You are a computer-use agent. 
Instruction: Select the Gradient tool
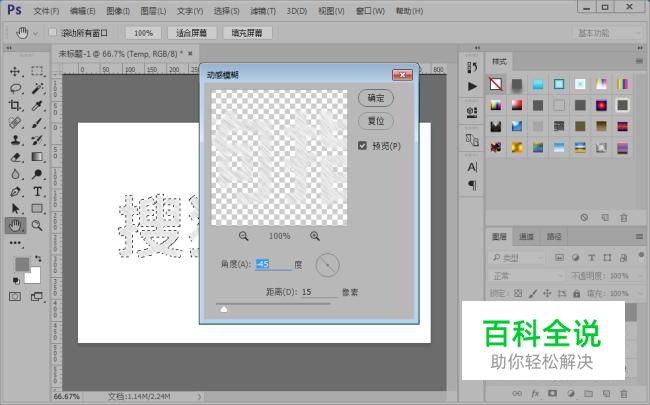click(x=37, y=157)
